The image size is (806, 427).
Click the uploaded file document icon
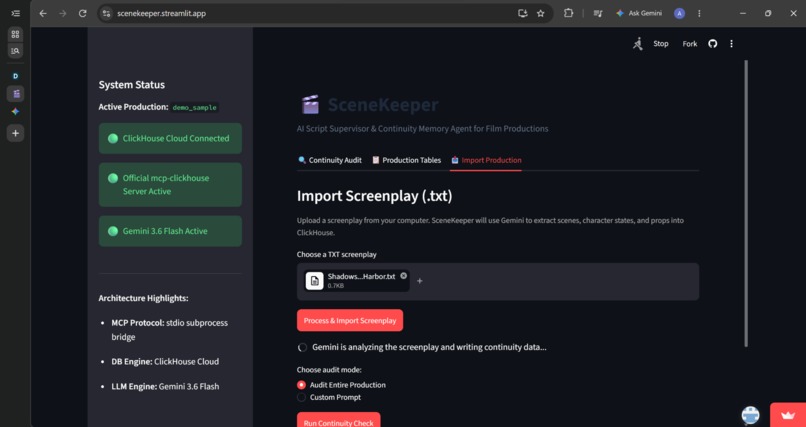pos(315,281)
